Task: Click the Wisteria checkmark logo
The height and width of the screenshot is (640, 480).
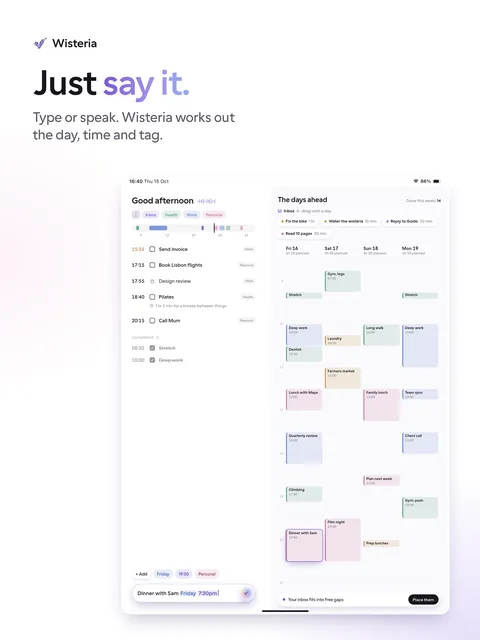Action: click(40, 43)
